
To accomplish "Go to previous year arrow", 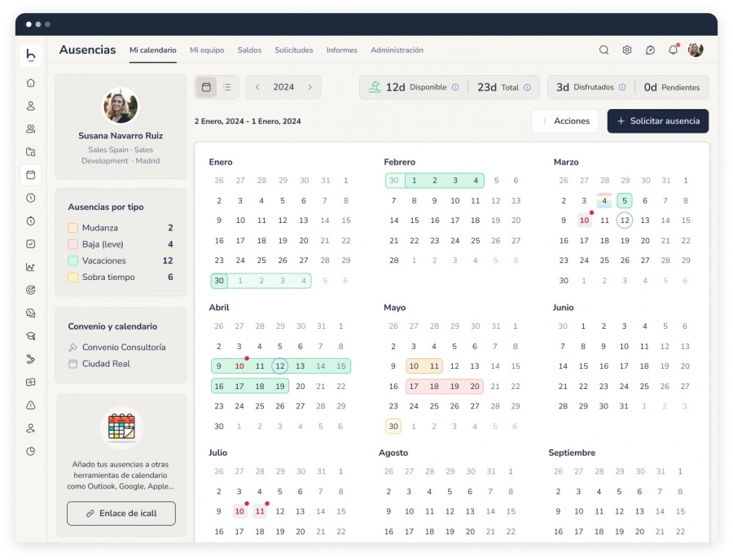I will coord(257,87).
